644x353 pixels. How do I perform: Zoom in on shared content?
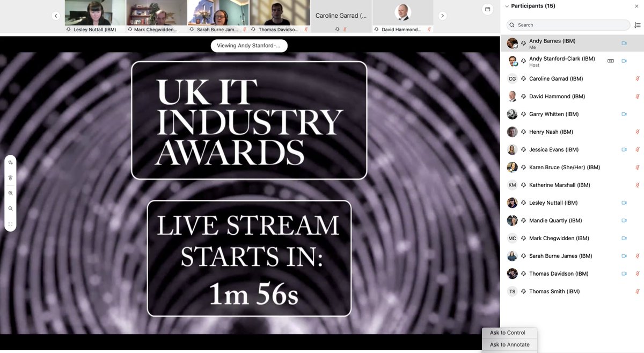tap(10, 193)
